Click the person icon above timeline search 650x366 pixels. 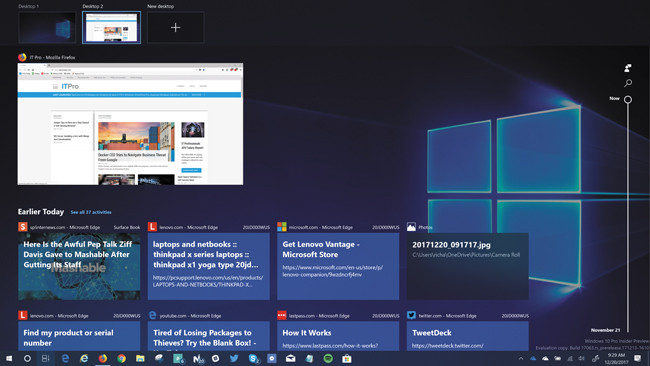tap(628, 68)
